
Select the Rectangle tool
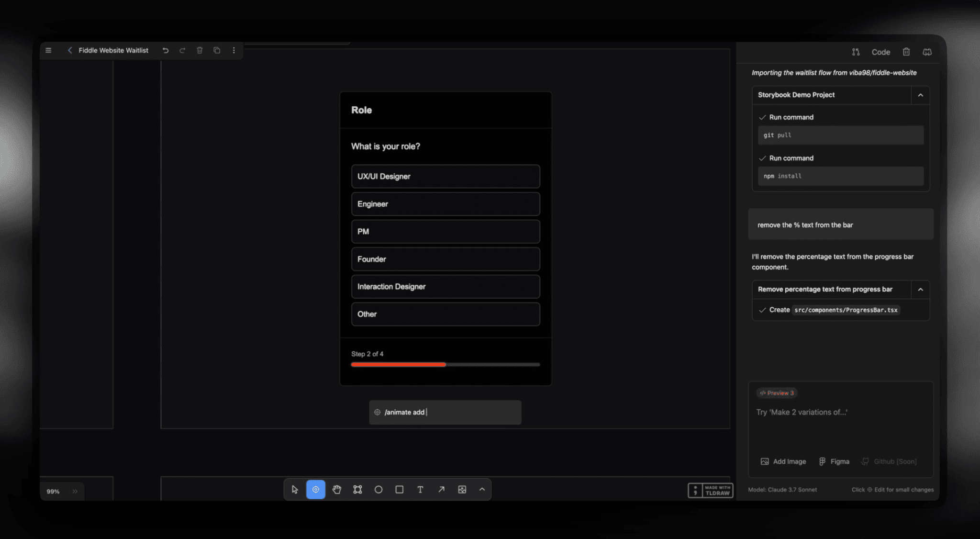click(399, 489)
